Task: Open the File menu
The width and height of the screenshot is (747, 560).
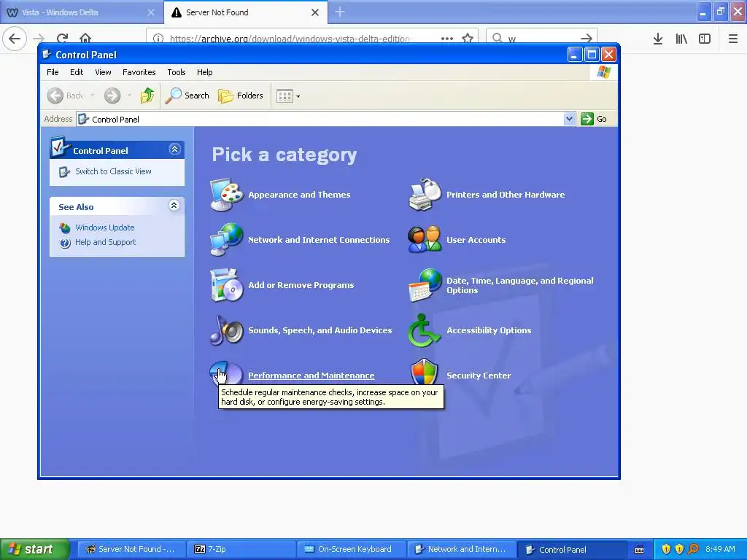Action: click(53, 72)
